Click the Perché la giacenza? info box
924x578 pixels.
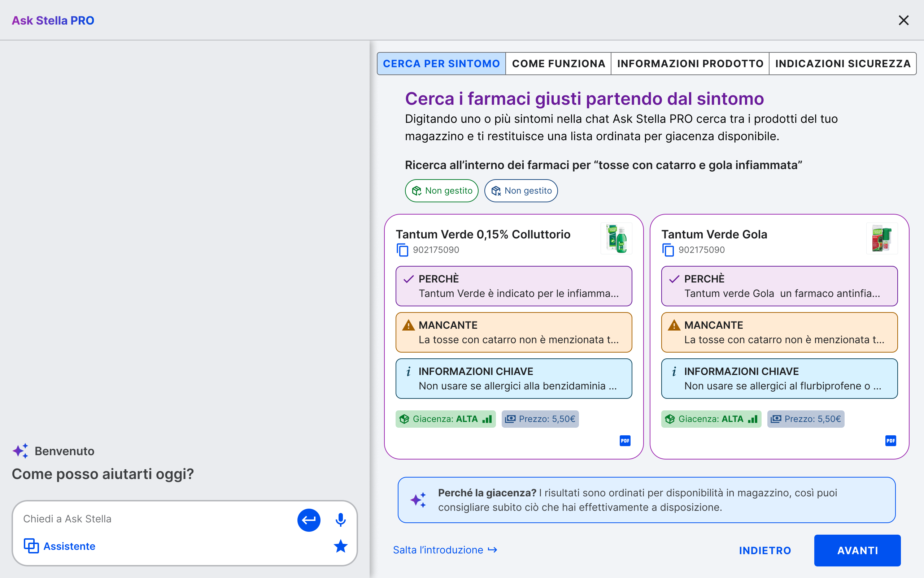tap(646, 500)
